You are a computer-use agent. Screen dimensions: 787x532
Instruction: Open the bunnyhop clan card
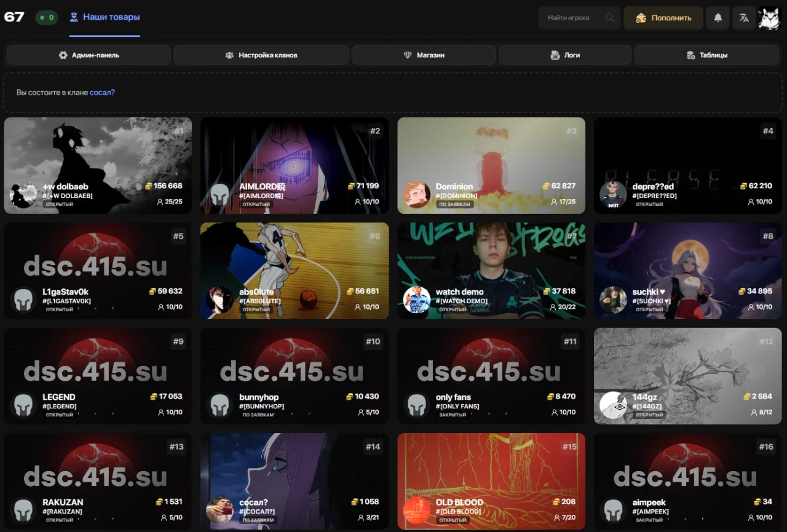click(295, 376)
